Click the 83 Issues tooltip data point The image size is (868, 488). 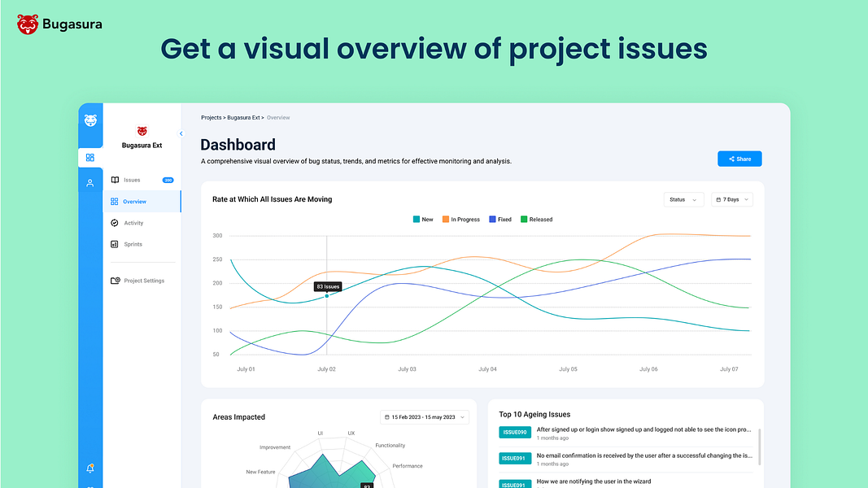pos(326,296)
